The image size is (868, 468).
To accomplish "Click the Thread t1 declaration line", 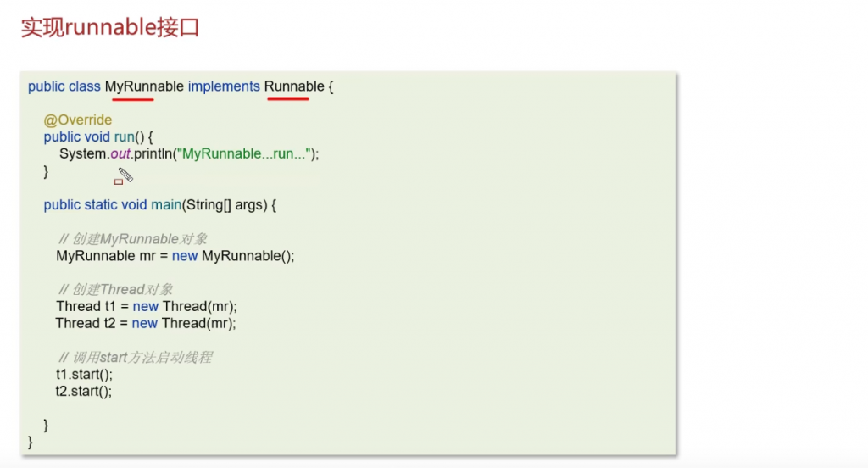I will point(146,306).
